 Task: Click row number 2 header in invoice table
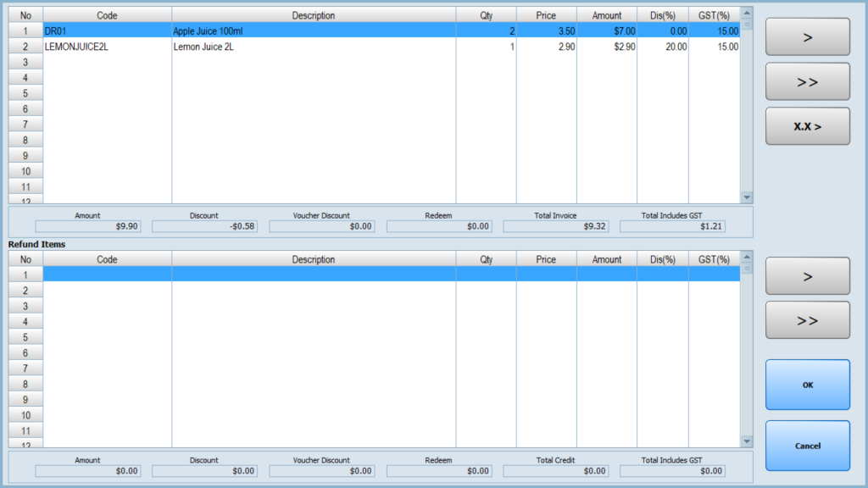25,47
